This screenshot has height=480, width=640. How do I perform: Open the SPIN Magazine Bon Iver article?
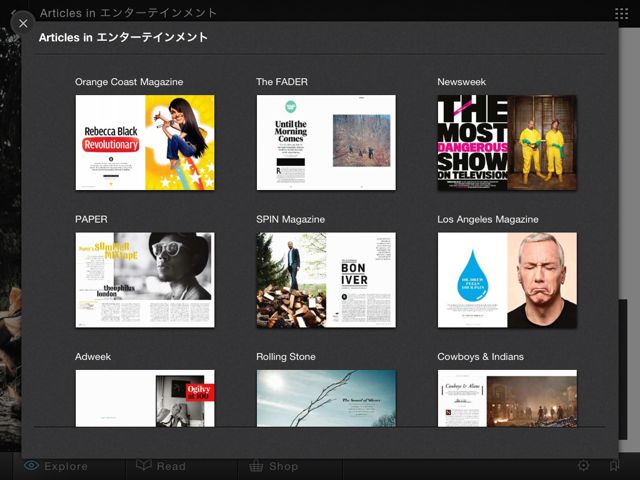point(326,280)
